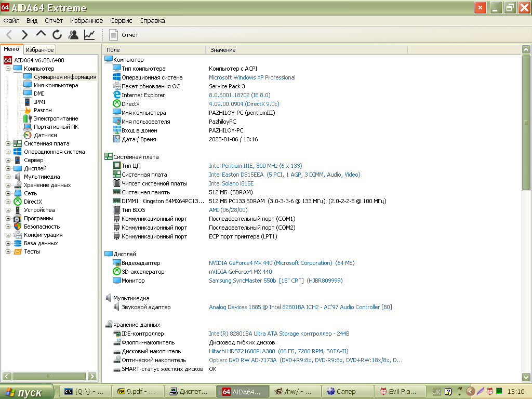Image resolution: width=532 pixels, height=399 pixels.
Task: Click the Отчёт report button
Action: [x=124, y=35]
